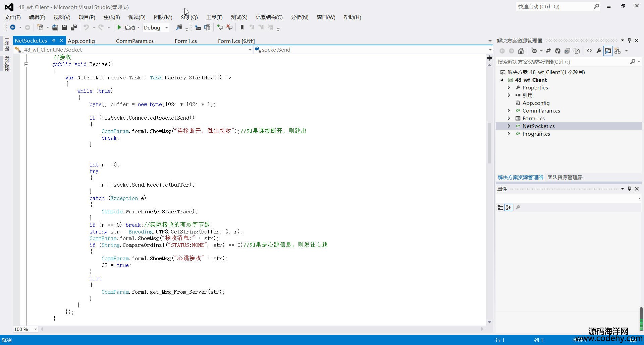The image size is (644, 345).
Task: Click the Save toolbar icon
Action: 64,27
